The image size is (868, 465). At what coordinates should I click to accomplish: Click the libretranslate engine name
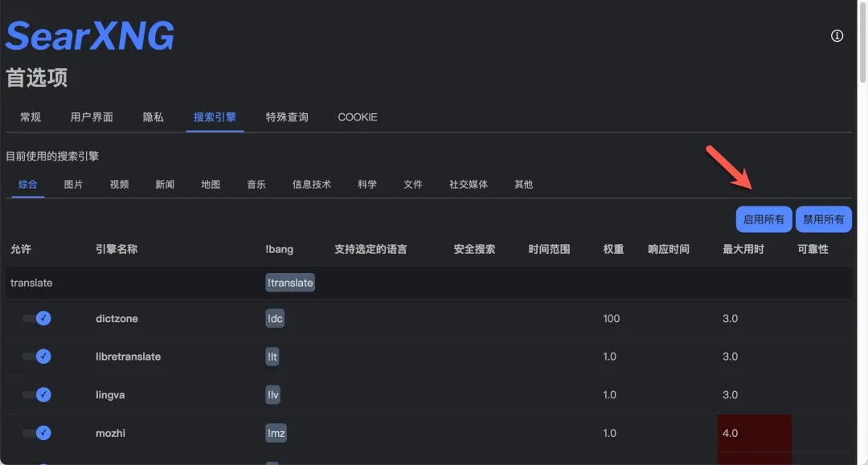(x=128, y=357)
